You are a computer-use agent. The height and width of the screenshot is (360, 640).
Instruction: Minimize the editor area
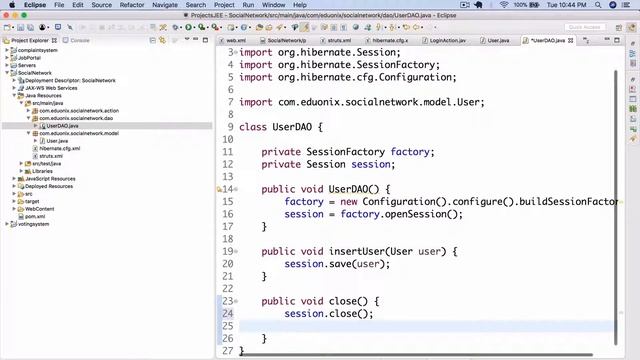(x=607, y=40)
